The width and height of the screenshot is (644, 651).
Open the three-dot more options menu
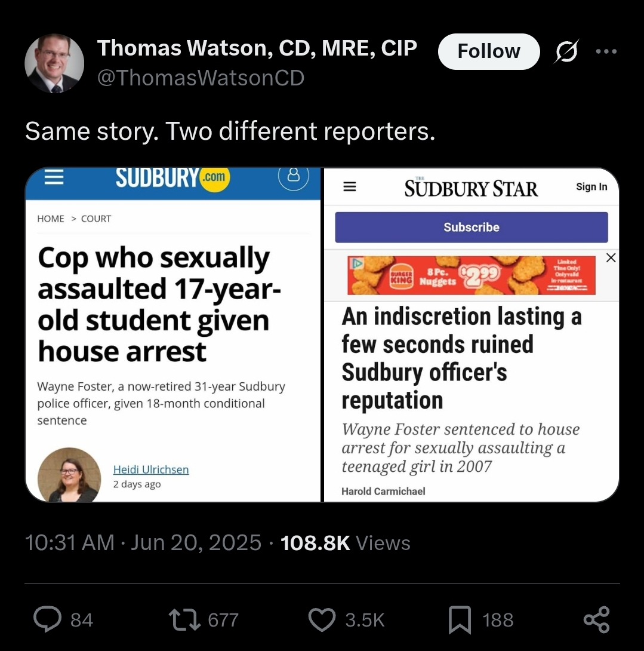click(x=606, y=51)
